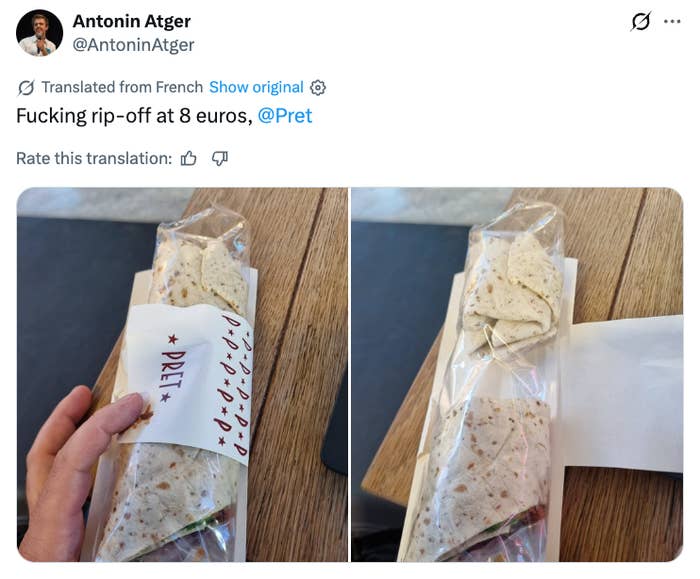Click the folded tortilla top in right photo
The height and width of the screenshot is (579, 700).
click(513, 295)
